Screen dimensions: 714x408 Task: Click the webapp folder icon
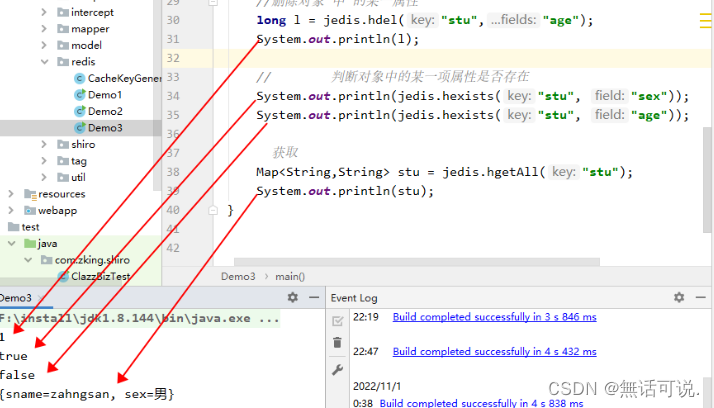[30, 210]
